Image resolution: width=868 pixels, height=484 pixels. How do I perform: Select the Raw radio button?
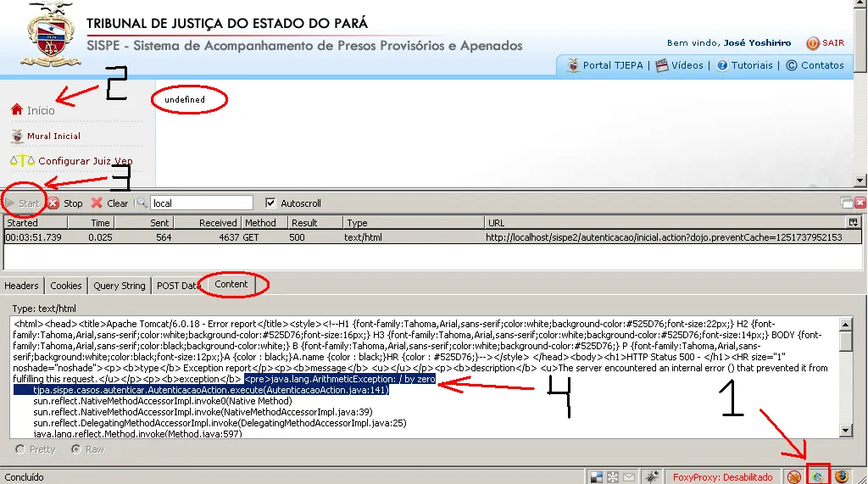pos(75,449)
